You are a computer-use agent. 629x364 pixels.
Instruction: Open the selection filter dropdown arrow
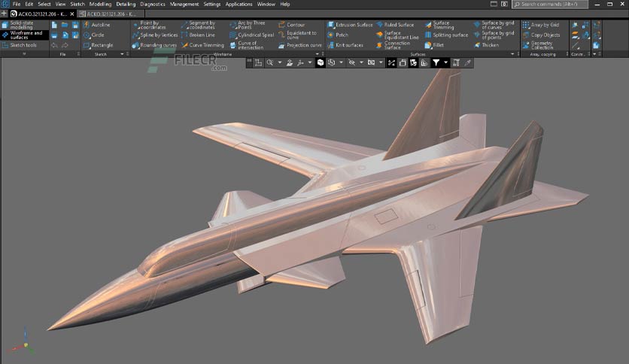pyautogui.click(x=445, y=62)
